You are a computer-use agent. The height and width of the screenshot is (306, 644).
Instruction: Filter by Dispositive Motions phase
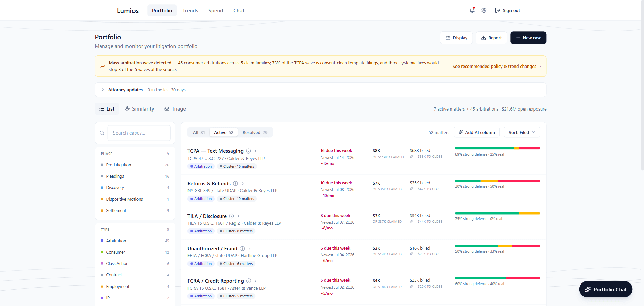click(135, 199)
